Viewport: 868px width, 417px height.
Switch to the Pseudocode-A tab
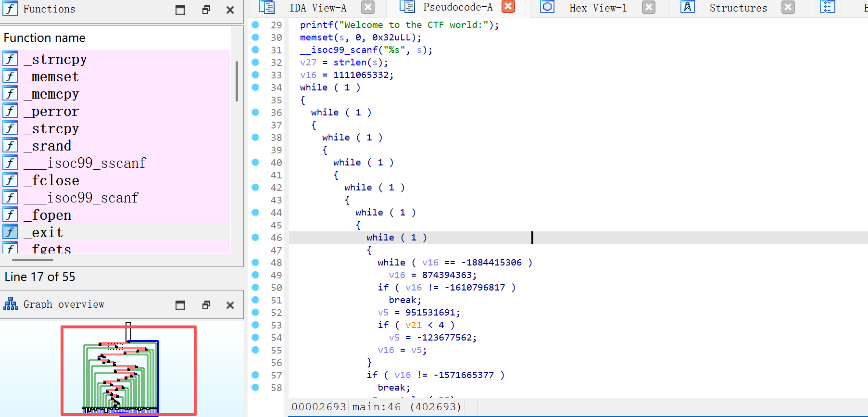pos(458,7)
